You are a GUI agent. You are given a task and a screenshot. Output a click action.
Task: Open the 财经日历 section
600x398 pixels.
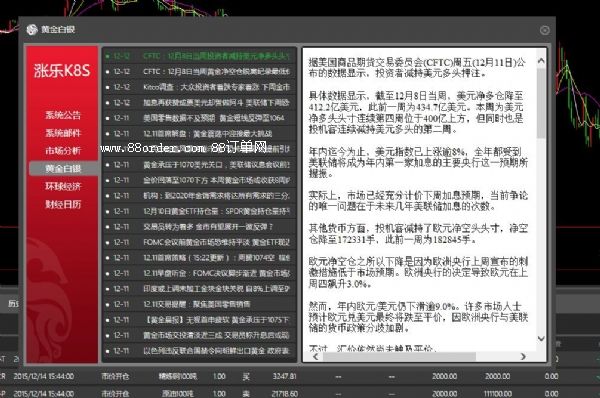tap(63, 204)
